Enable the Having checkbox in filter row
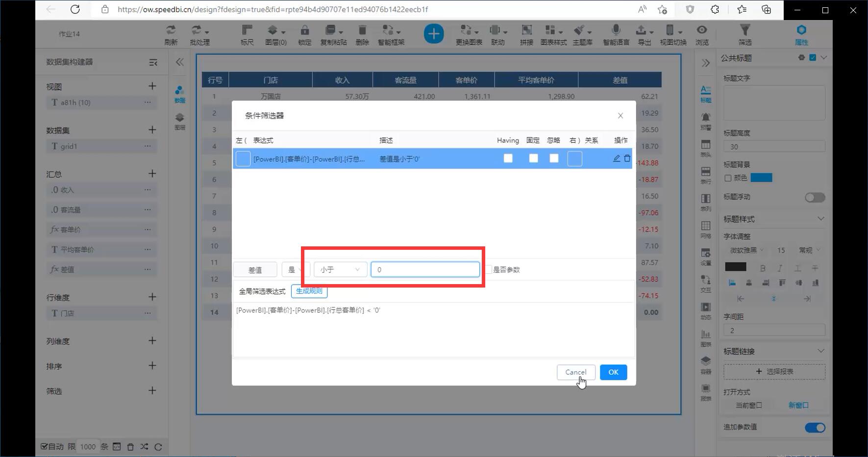The height and width of the screenshot is (457, 868). coord(508,158)
